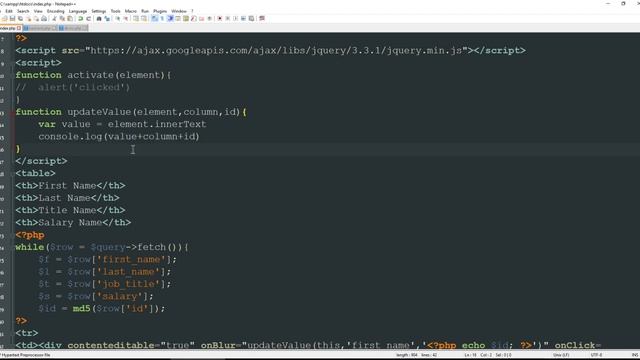Click the Zoom Out magnifier icon
This screenshot has width=640, height=360.
(x=126, y=18)
